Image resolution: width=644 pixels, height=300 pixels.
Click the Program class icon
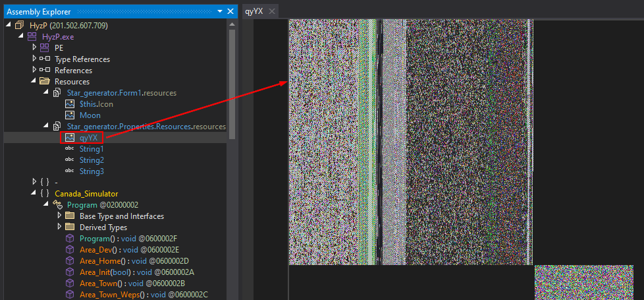57,205
